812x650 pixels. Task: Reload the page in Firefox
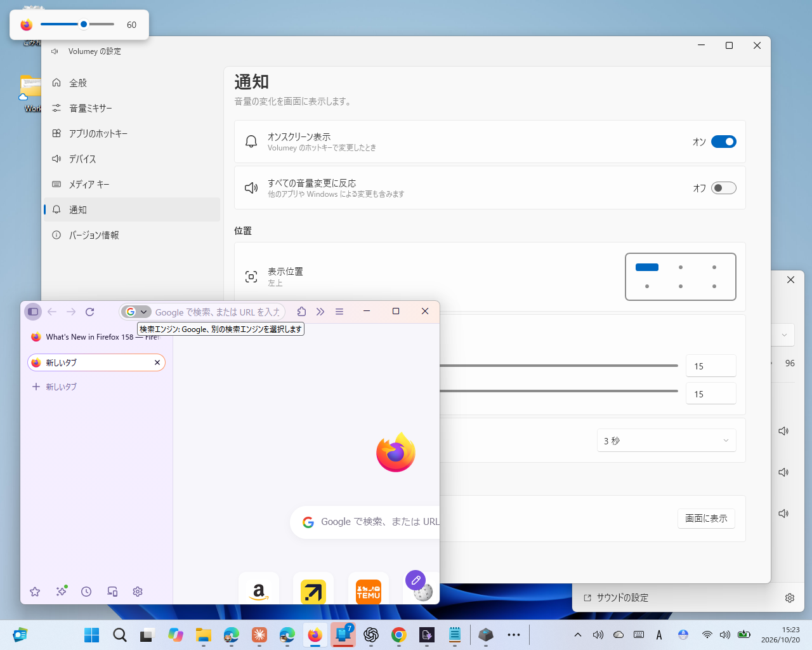pos(90,312)
